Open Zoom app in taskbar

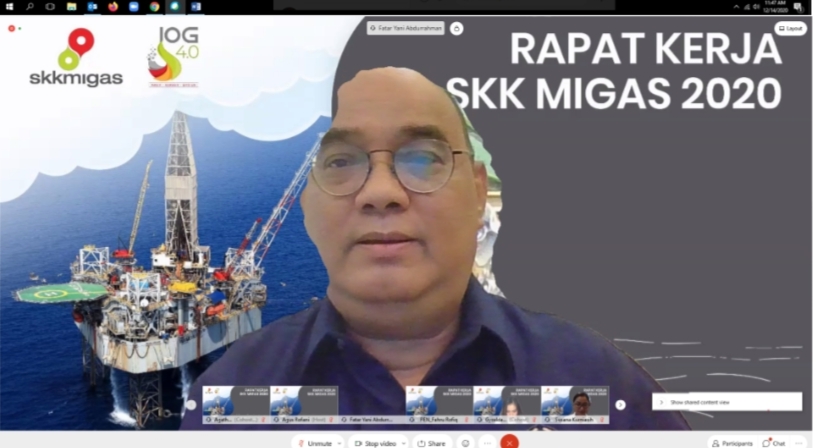point(134,7)
